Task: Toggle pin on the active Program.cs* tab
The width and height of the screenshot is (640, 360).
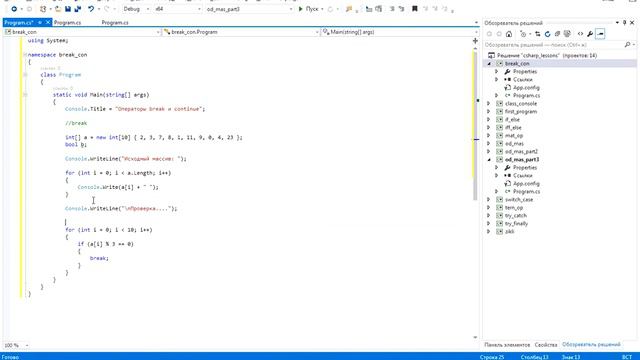Action: pos(40,22)
